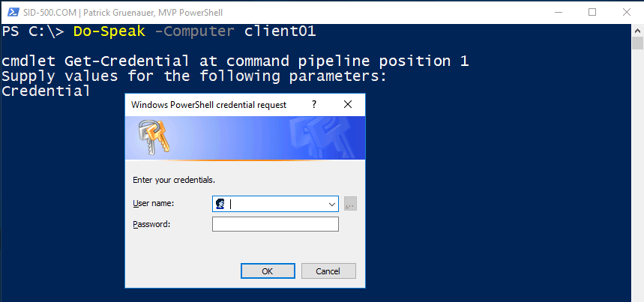Click the console scrollbar up arrow

click(x=638, y=30)
